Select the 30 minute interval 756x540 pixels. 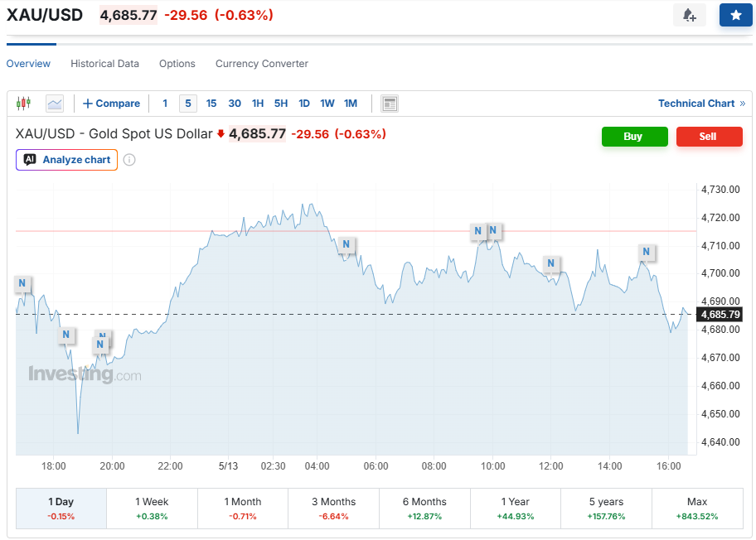235,103
